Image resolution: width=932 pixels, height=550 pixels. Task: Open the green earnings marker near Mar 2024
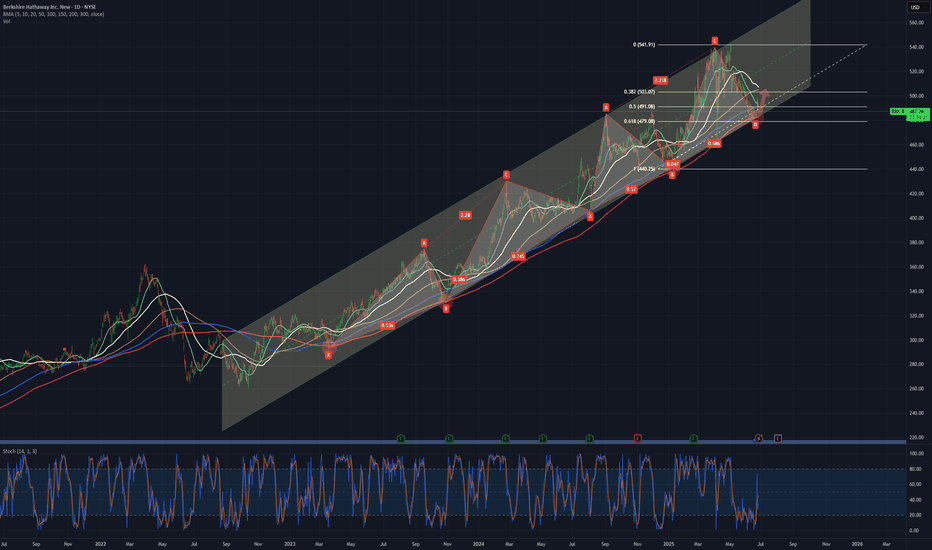tap(505, 438)
